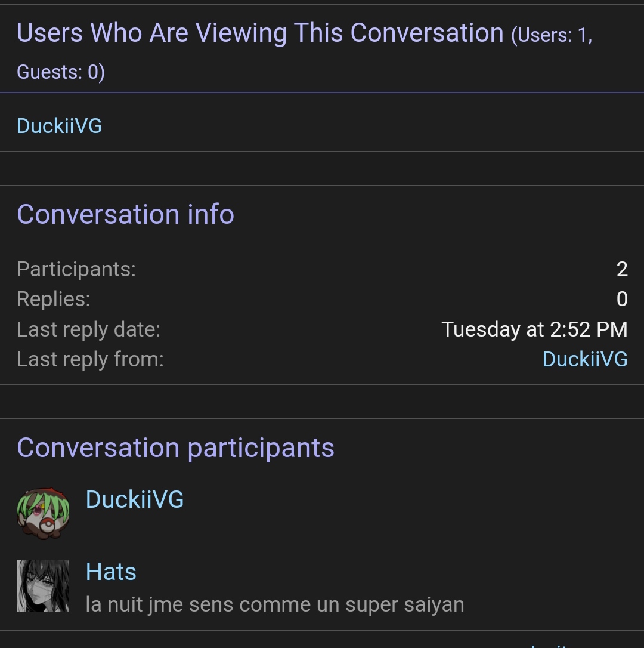Open Hats' grayscale avatar picture

(43, 585)
